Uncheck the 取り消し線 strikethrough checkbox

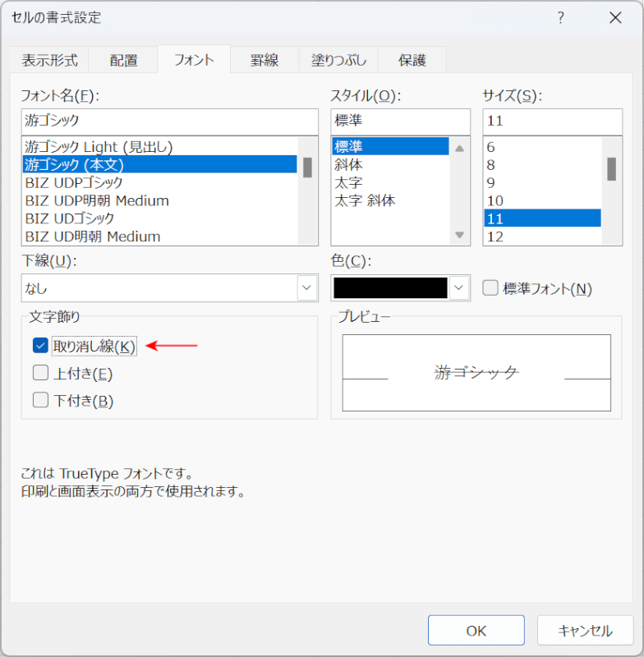(x=40, y=346)
